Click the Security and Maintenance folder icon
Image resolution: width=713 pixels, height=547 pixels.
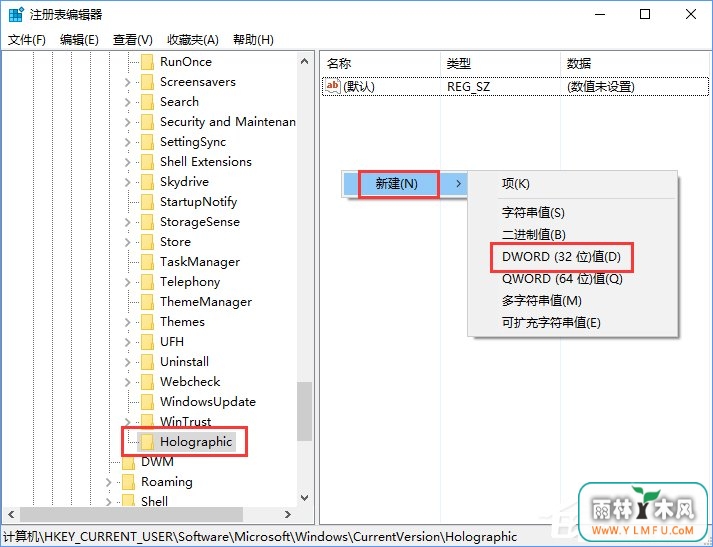coord(147,122)
